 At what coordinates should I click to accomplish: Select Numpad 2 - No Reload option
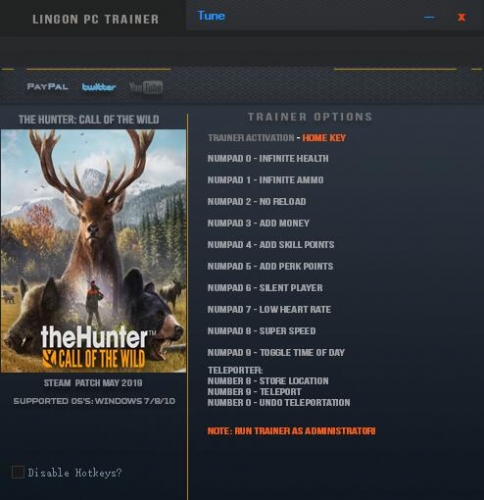[x=257, y=202]
